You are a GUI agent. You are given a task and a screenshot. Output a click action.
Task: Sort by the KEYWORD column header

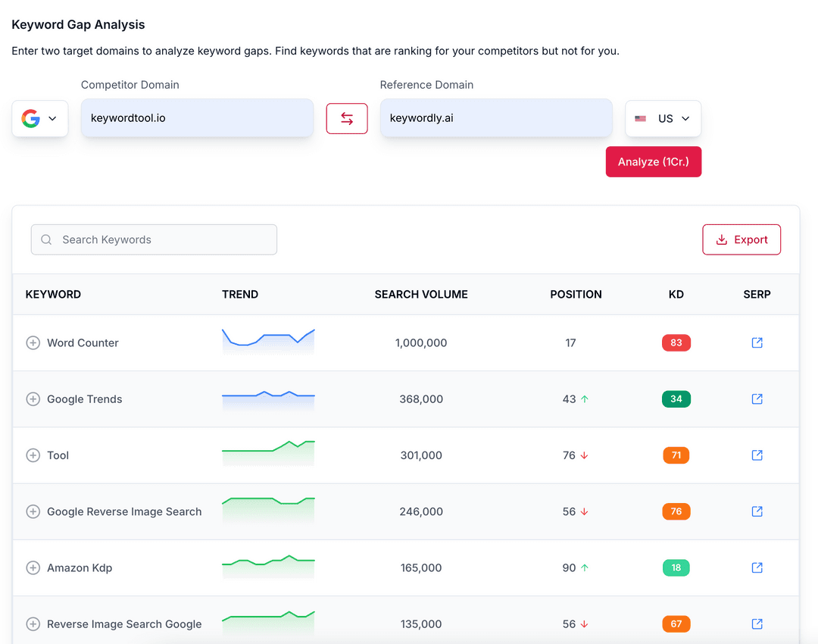pyautogui.click(x=53, y=294)
